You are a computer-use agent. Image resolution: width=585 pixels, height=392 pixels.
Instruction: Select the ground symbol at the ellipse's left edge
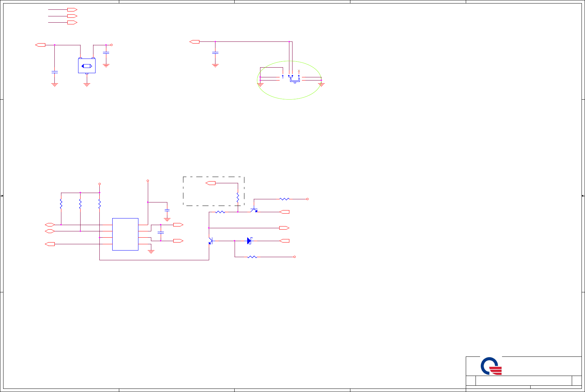260,85
